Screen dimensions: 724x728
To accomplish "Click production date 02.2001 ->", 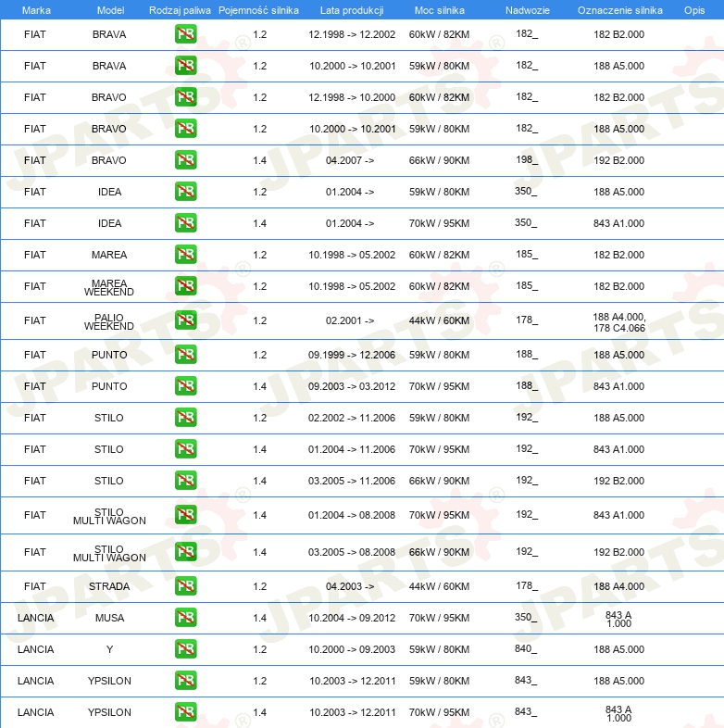I will (350, 320).
